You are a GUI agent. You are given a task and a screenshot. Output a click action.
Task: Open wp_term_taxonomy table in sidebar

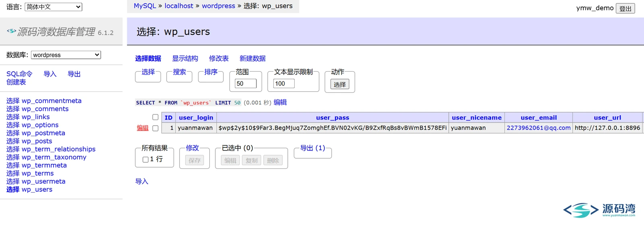(54, 157)
